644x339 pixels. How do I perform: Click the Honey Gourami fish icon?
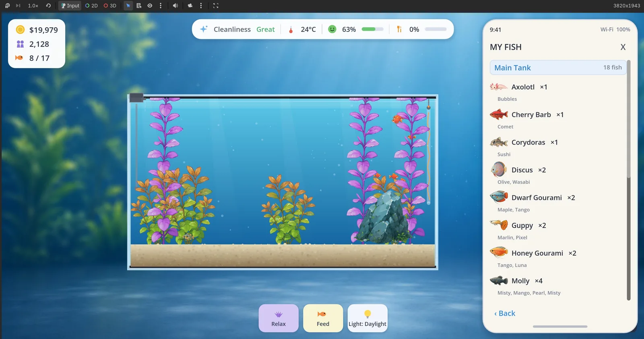click(499, 252)
